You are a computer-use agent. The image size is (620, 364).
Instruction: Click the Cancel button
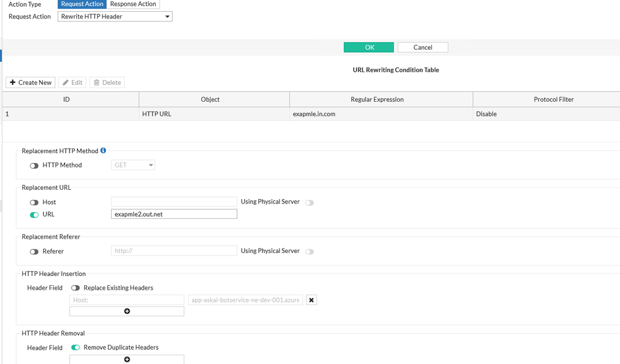click(x=423, y=47)
